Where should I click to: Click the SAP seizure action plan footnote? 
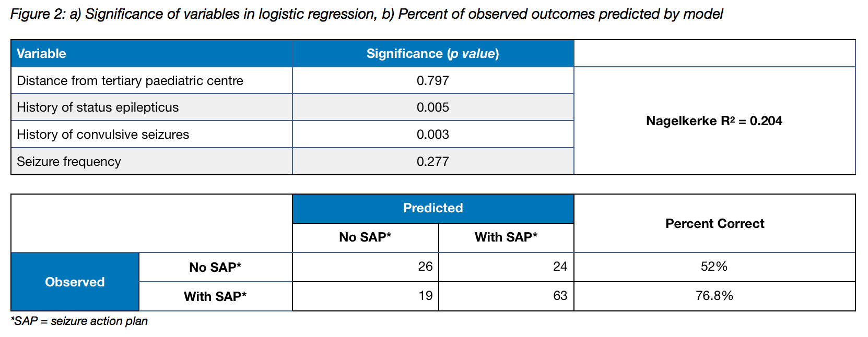coord(79,321)
